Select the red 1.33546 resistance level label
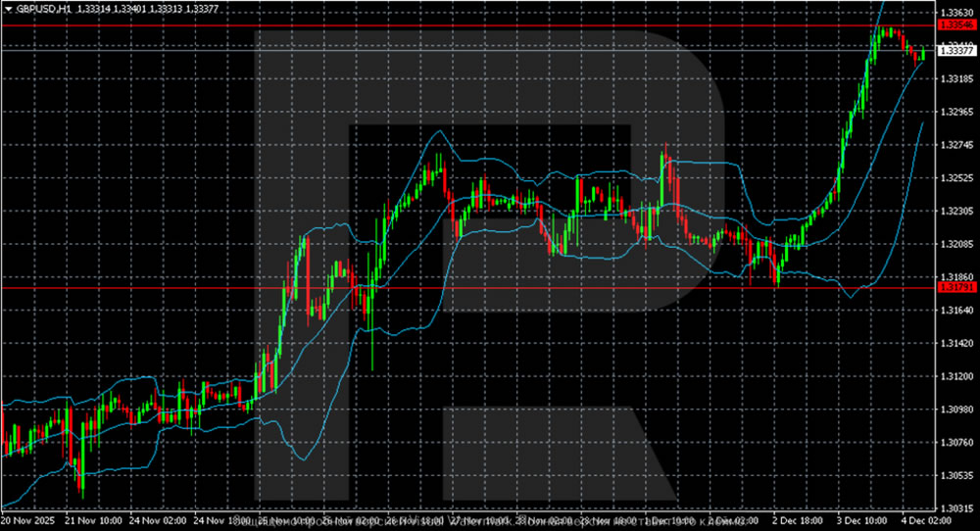Image resolution: width=980 pixels, height=531 pixels. [x=956, y=25]
